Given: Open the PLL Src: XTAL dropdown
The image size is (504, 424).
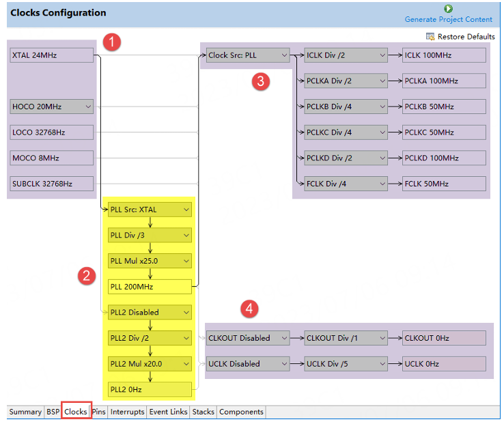Looking at the screenshot, I should tap(150, 210).
